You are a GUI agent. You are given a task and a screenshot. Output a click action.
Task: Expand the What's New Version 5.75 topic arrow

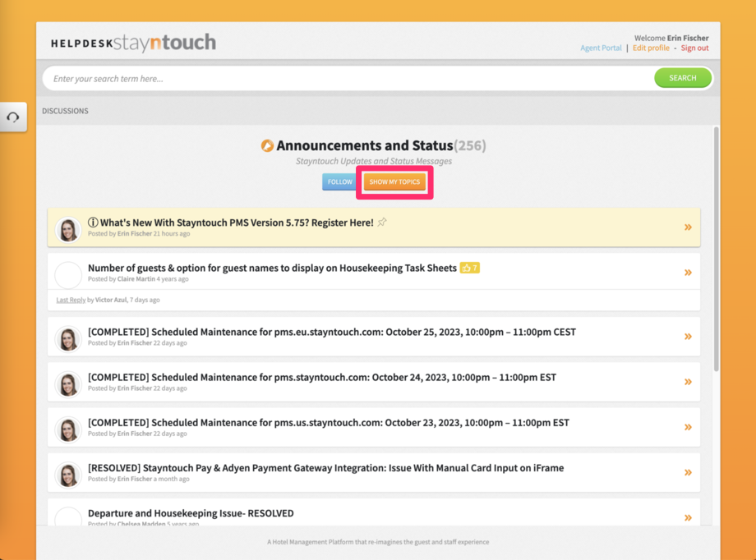(688, 227)
